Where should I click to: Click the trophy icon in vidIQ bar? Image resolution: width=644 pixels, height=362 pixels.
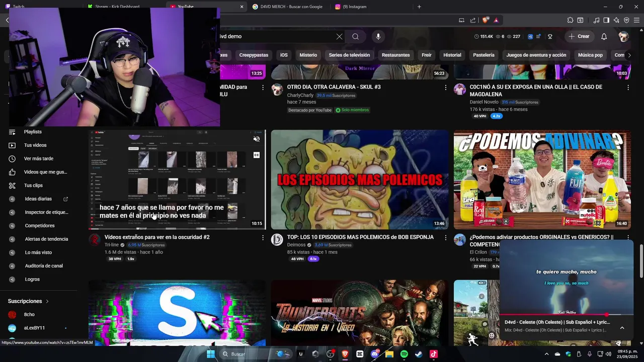(x=550, y=36)
